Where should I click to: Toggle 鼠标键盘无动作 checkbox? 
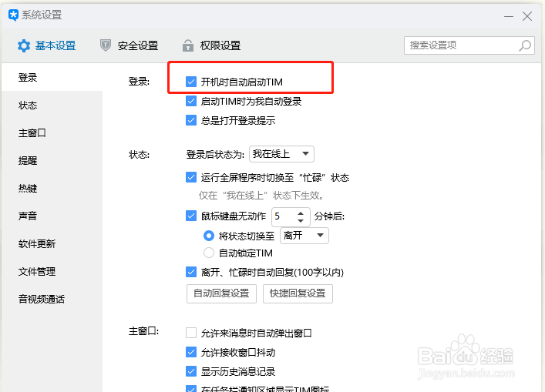(191, 216)
